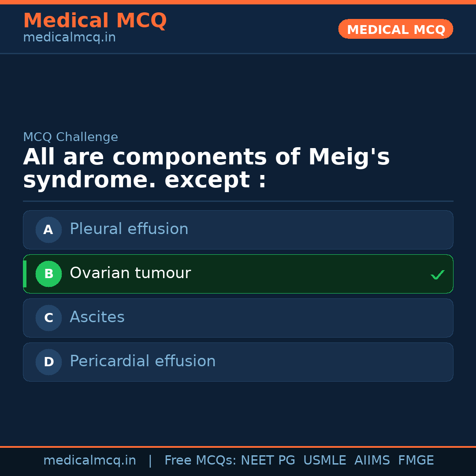Click the green letter B circle icon
Viewport: 476px width, 476px height.
click(48, 274)
